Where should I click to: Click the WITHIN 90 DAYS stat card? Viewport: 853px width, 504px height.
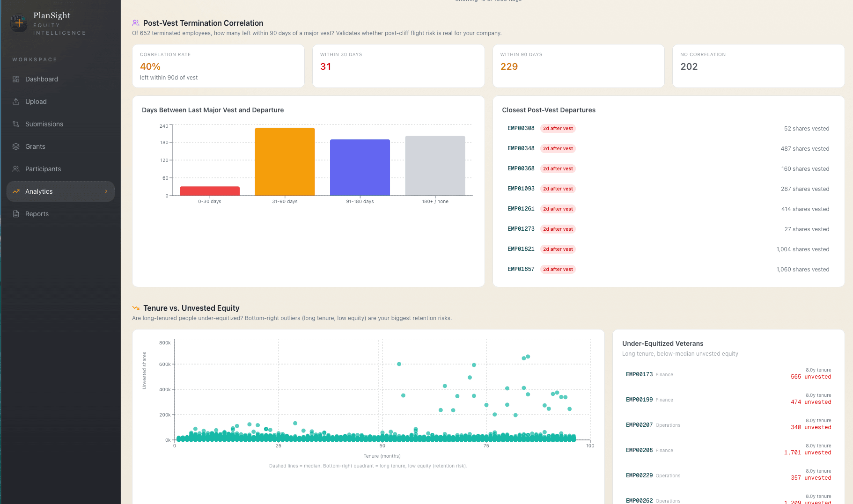click(x=578, y=66)
